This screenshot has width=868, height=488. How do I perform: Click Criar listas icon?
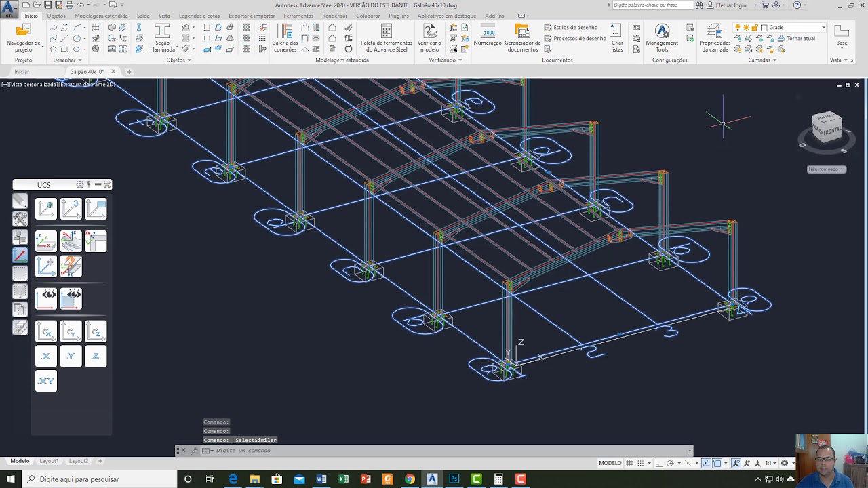point(616,38)
